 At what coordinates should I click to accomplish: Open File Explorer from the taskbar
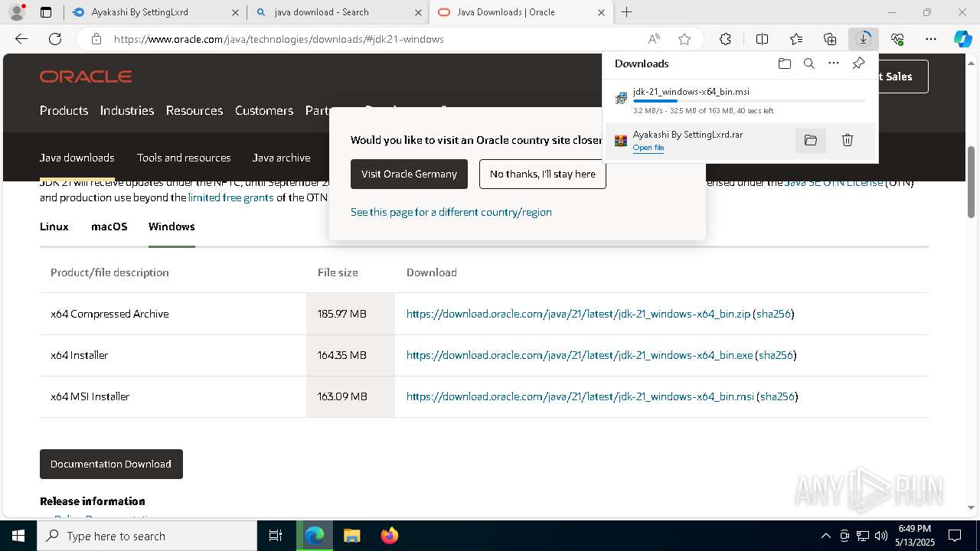pos(351,536)
